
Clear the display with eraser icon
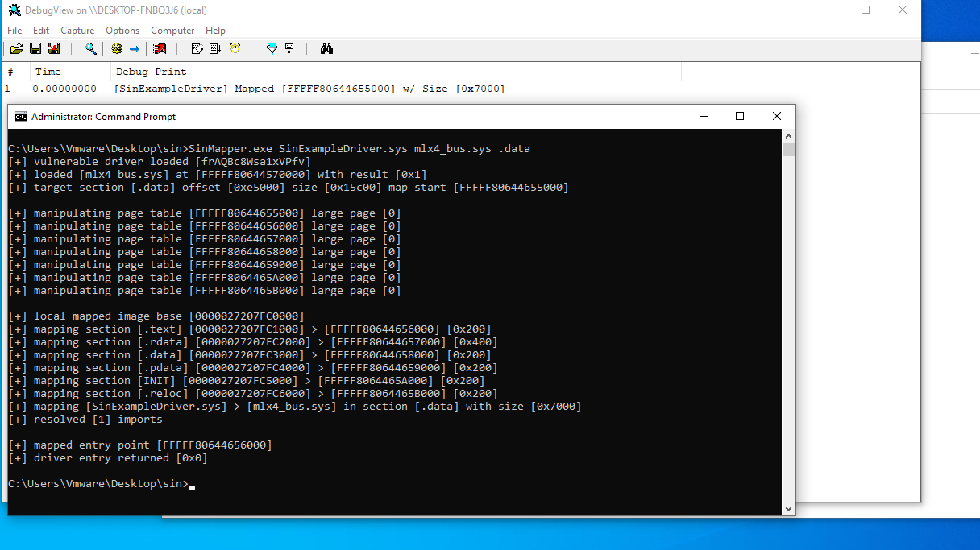(x=197, y=49)
